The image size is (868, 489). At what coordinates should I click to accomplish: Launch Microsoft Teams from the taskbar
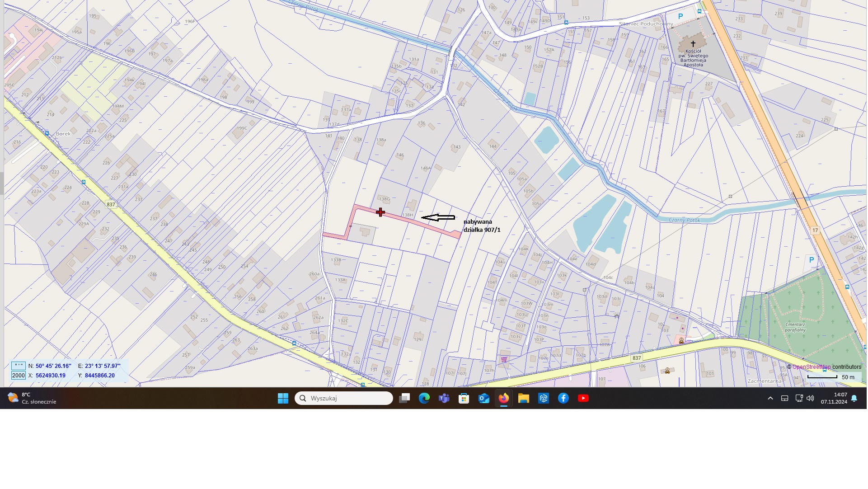click(444, 398)
